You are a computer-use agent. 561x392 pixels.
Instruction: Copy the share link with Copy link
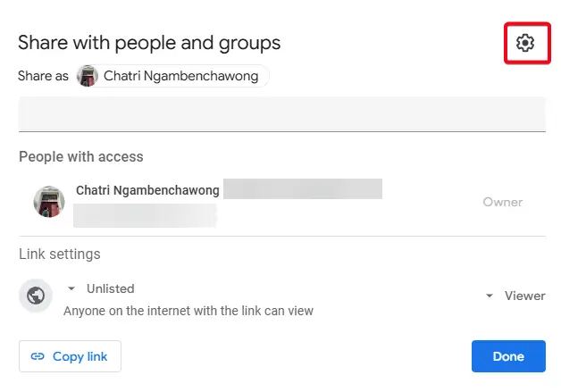(70, 356)
